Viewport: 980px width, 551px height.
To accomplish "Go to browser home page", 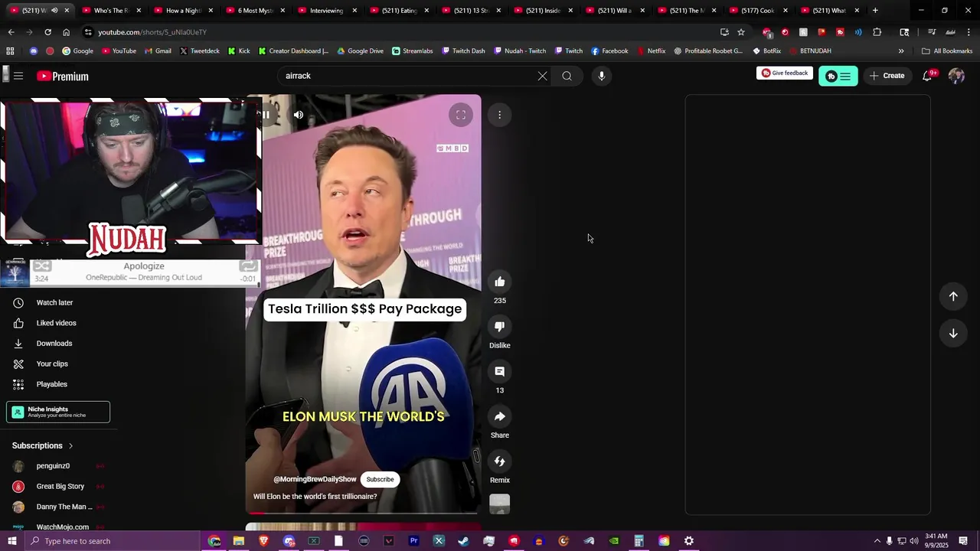I will click(x=66, y=32).
